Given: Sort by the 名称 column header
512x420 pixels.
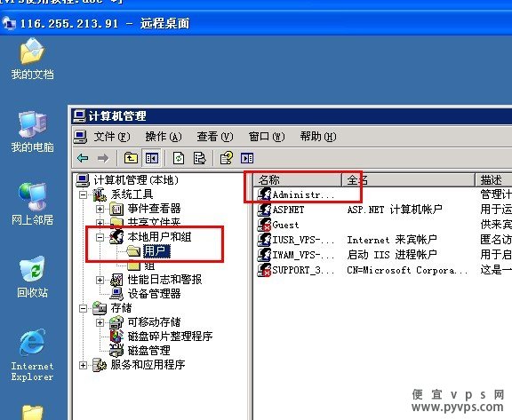Looking at the screenshot, I should point(298,179).
